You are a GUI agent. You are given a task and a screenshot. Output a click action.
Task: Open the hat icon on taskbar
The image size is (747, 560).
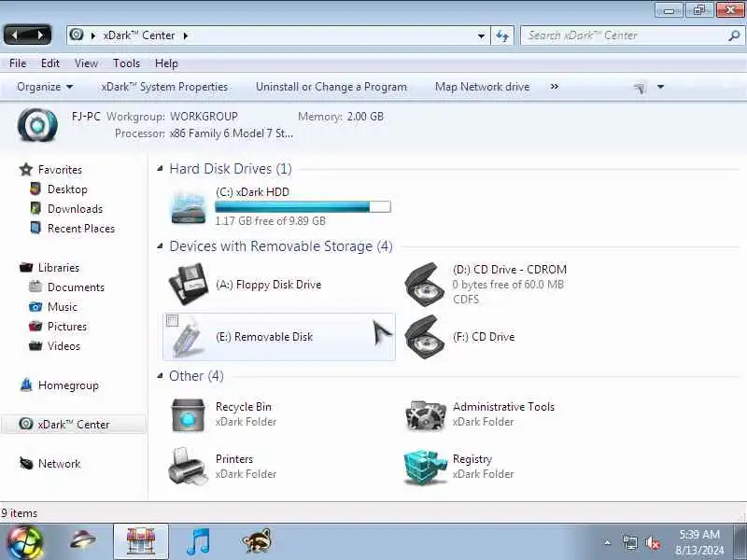click(83, 540)
